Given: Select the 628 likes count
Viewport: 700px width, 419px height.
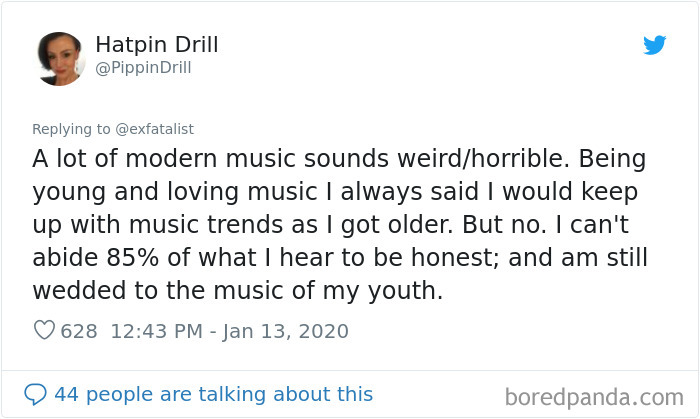Looking at the screenshot, I should pos(79,332).
